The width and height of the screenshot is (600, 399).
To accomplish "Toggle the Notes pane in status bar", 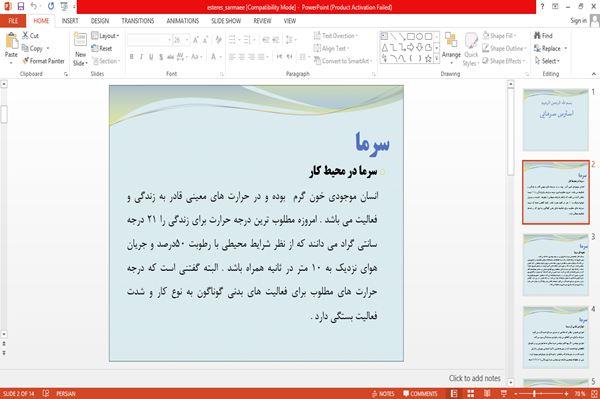I will (x=383, y=394).
